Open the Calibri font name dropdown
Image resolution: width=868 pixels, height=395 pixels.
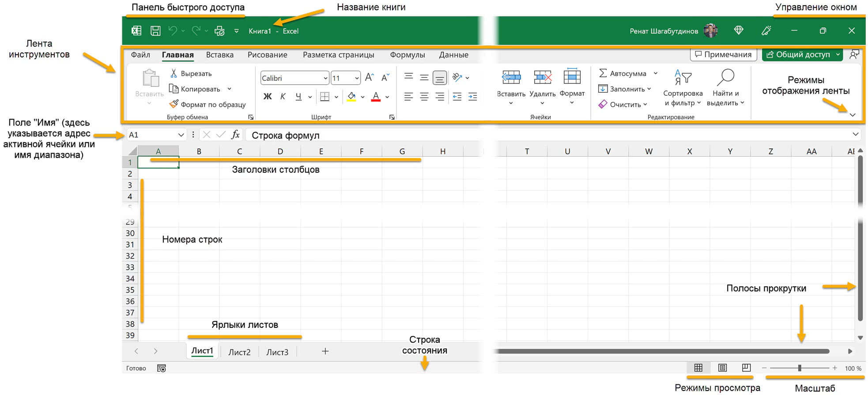(325, 78)
